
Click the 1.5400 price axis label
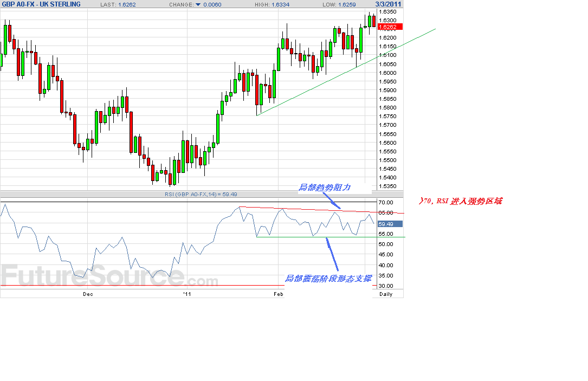387,177
